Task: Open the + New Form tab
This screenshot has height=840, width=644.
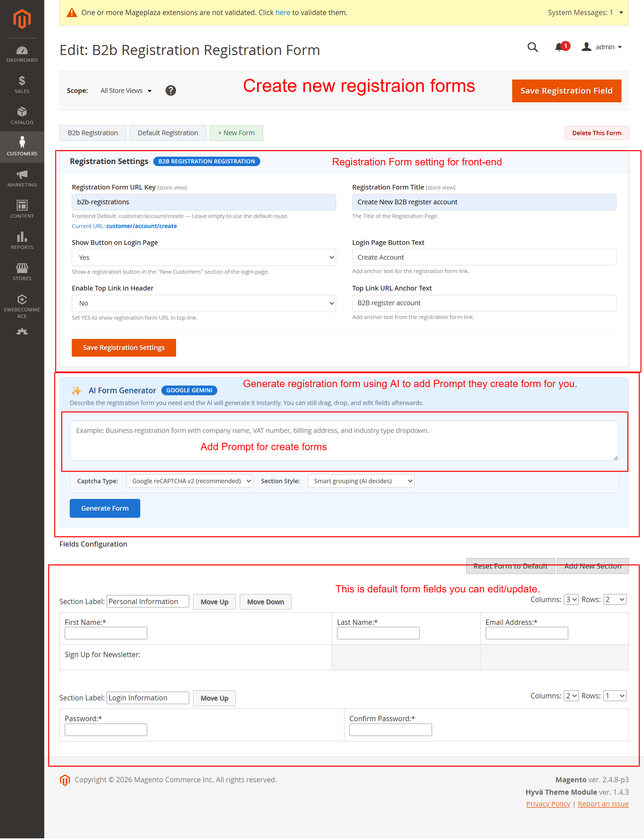Action: coord(236,133)
